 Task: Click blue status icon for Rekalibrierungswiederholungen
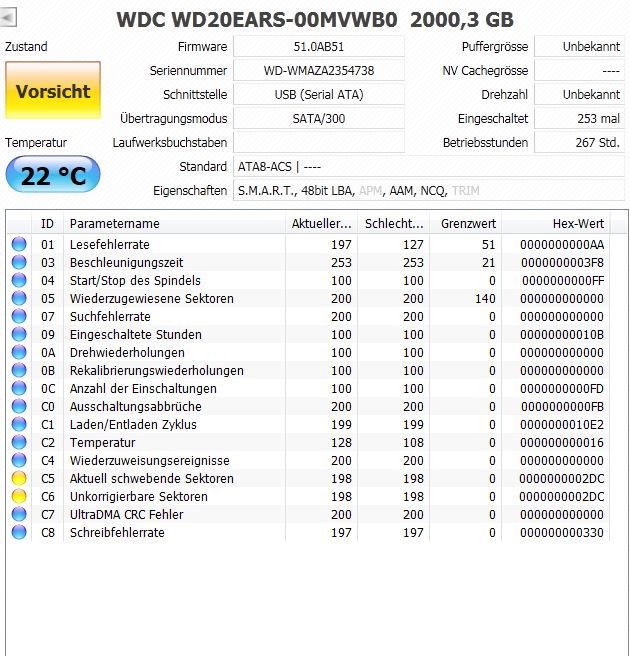(19, 370)
